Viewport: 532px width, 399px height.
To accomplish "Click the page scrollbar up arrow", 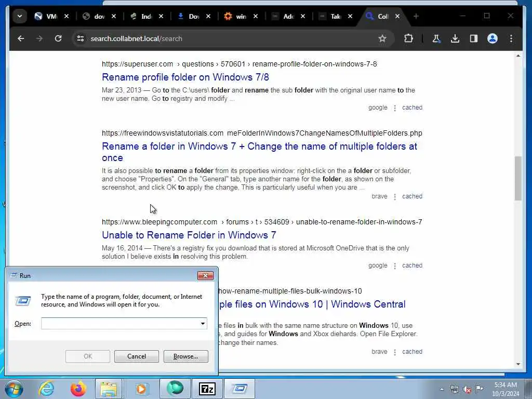I will tap(518, 56).
